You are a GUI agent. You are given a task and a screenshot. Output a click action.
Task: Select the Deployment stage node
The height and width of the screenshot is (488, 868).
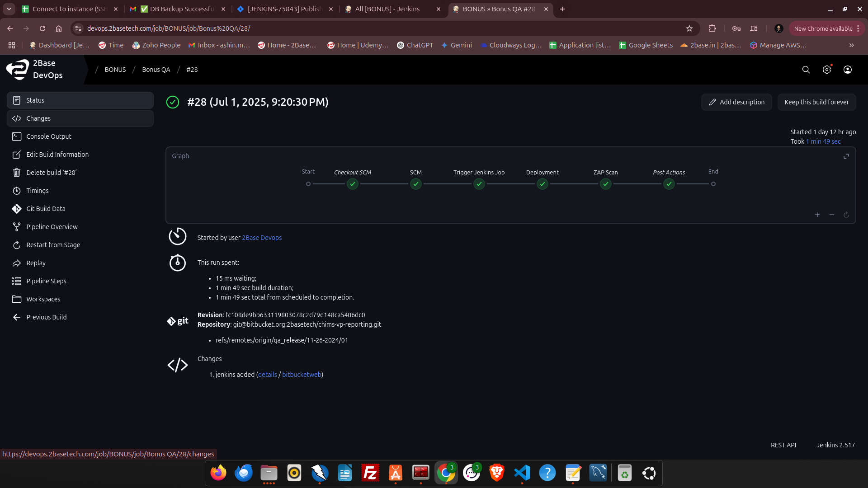click(542, 184)
